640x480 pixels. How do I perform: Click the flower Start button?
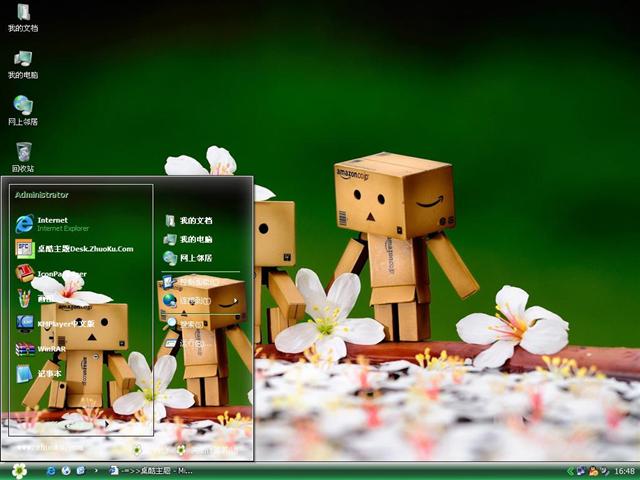pyautogui.click(x=19, y=470)
